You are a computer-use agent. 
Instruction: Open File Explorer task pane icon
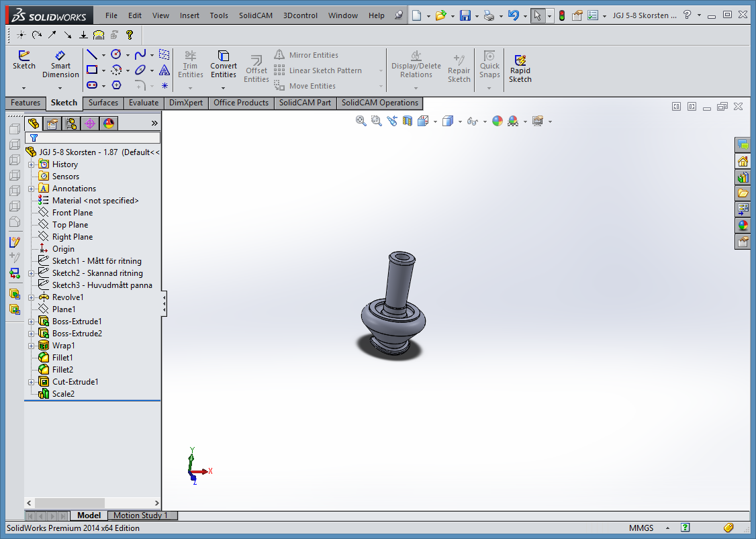[x=743, y=193]
